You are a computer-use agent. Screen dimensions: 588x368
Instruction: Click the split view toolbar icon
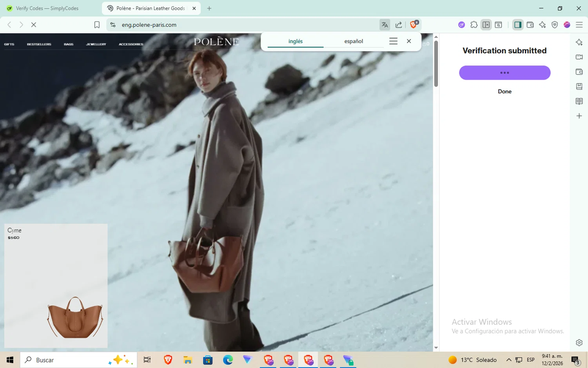coord(486,25)
